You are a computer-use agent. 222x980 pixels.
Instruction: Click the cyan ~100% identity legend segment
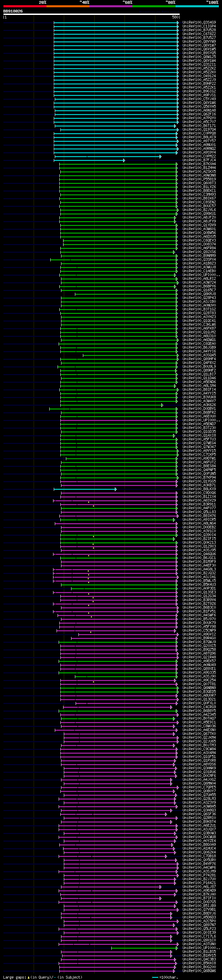pos(197,6)
